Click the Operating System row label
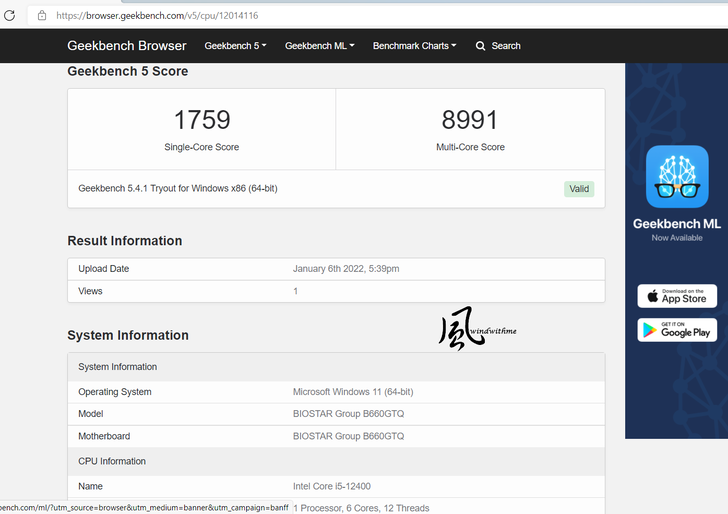The height and width of the screenshot is (514, 728). click(115, 391)
